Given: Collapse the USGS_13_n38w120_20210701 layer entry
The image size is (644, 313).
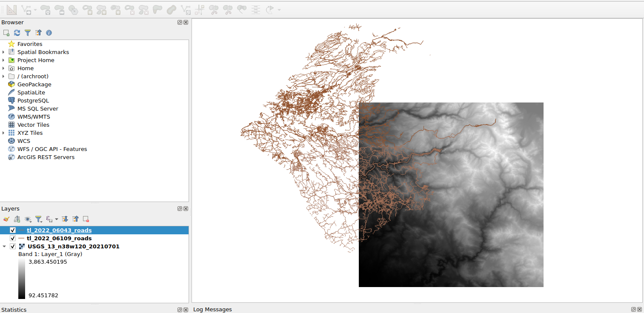Looking at the screenshot, I should pyautogui.click(x=5, y=246).
